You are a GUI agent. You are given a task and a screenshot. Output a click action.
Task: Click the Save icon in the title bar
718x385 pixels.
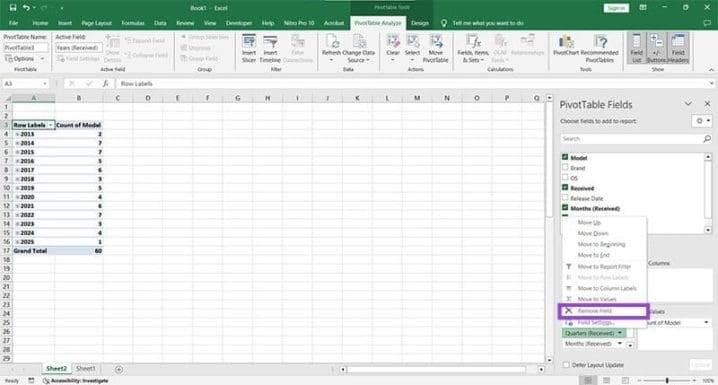[13, 8]
